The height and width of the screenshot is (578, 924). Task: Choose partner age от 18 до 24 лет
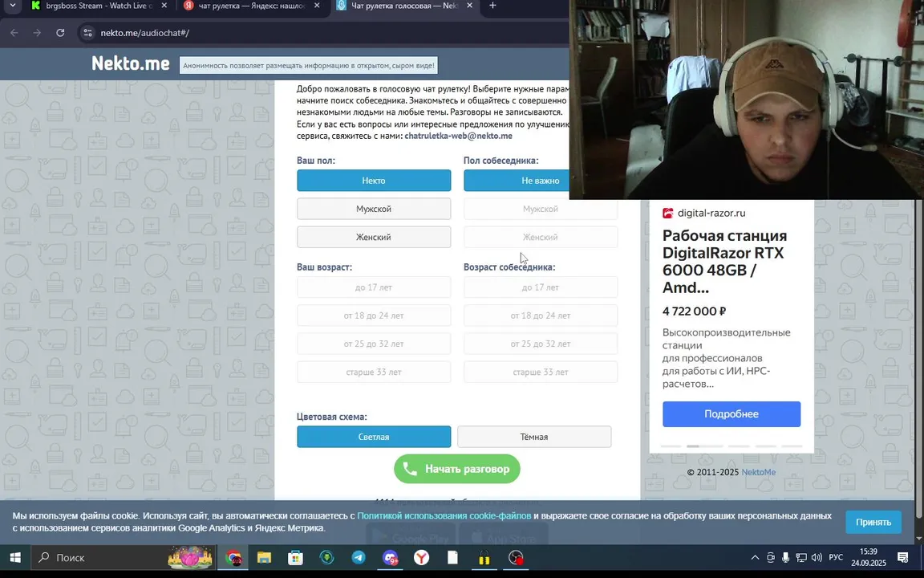click(541, 315)
